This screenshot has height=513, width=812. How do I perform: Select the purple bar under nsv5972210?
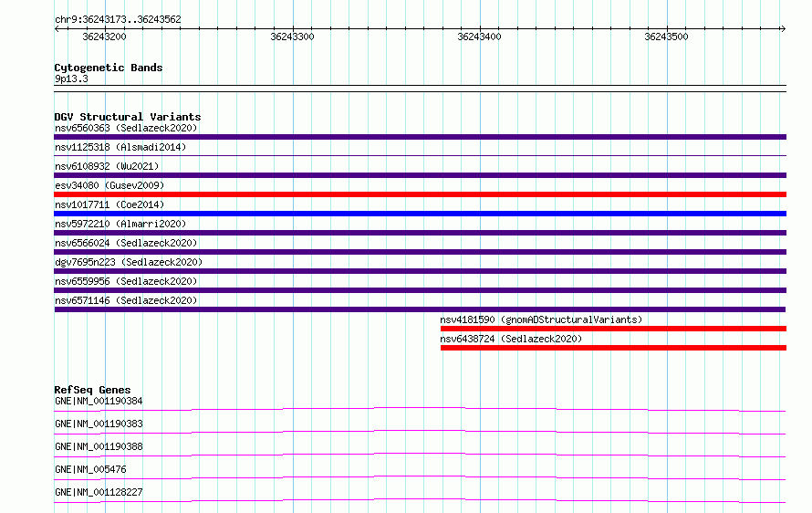coord(420,233)
